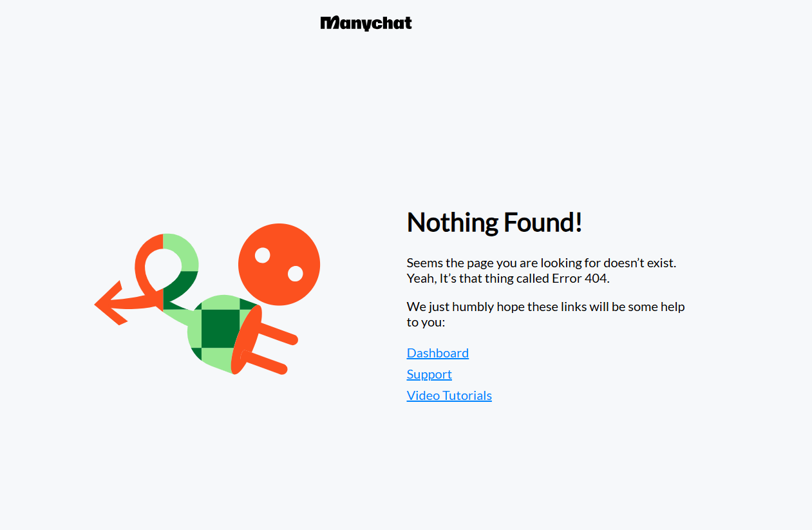Viewport: 812px width, 530px height.
Task: Click the light green bottom of plug body
Action: 216,360
